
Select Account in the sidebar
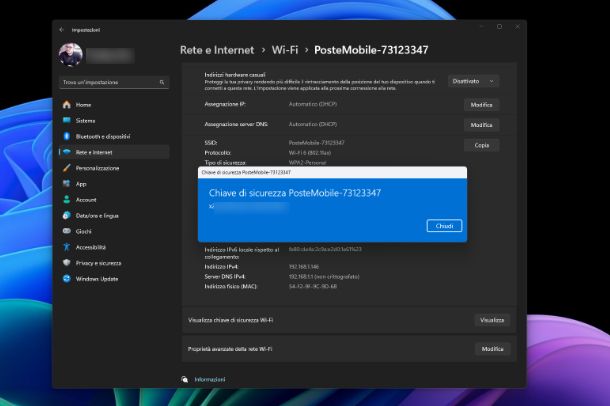click(86, 200)
